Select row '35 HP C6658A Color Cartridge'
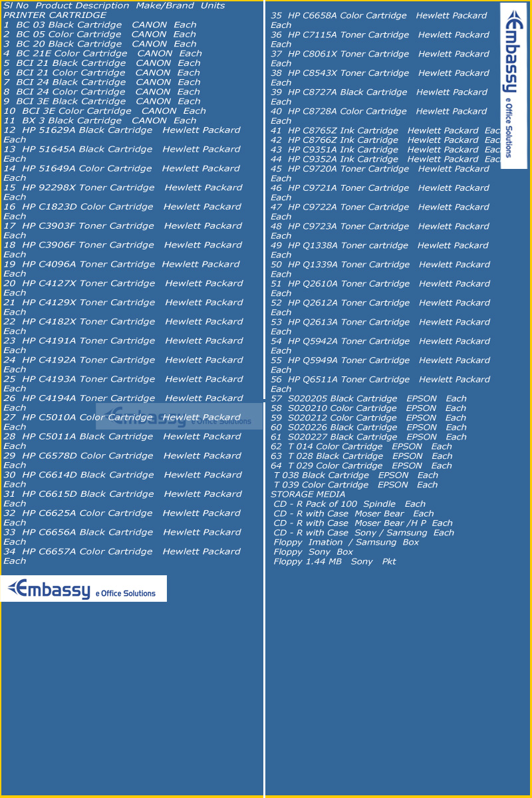532x798 pixels. [379, 20]
